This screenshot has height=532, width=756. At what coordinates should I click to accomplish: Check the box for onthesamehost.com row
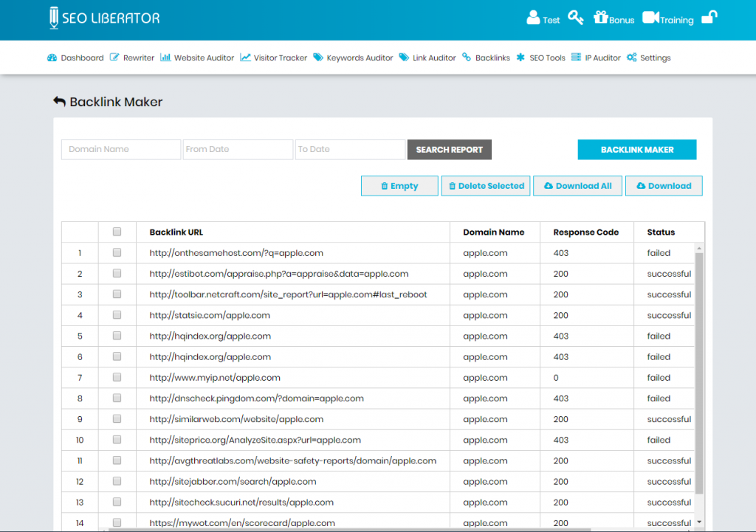click(117, 252)
